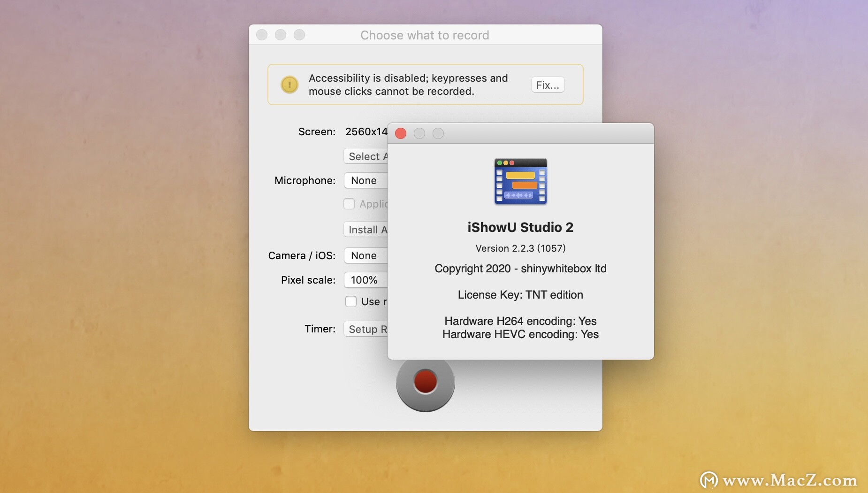
Task: Click the red close button on About window
Action: tap(400, 133)
